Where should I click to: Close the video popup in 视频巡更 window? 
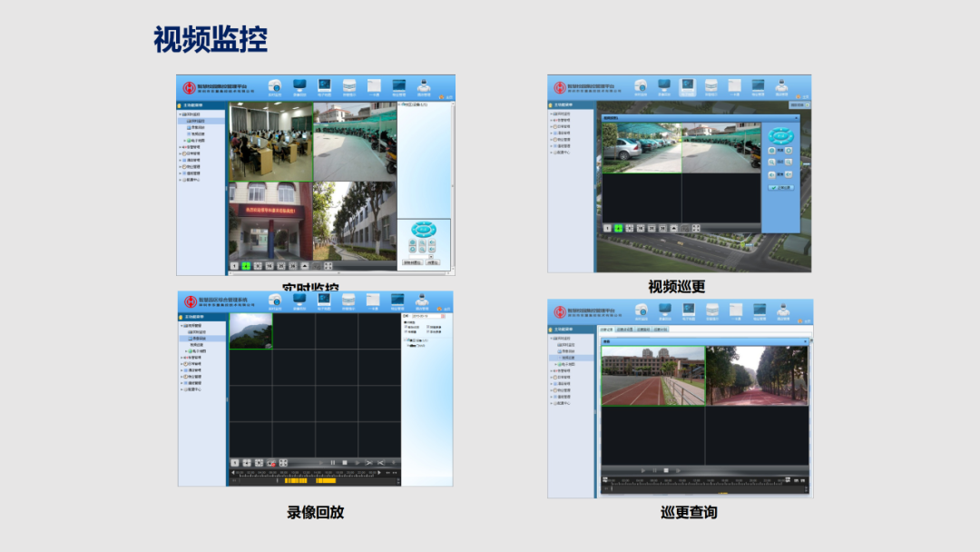tap(796, 117)
